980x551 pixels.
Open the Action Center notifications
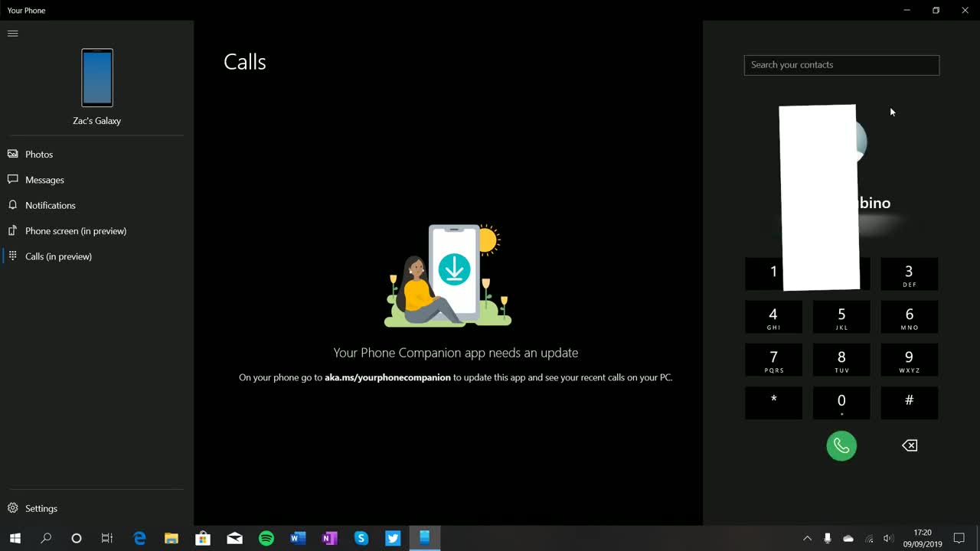pos(959,538)
